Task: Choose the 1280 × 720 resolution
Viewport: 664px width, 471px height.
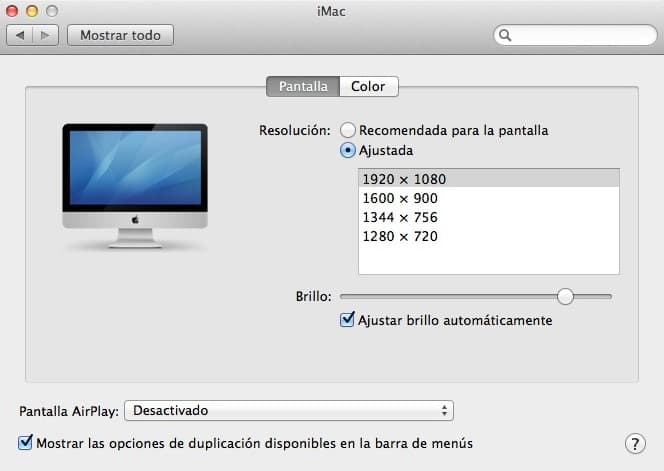Action: click(400, 236)
